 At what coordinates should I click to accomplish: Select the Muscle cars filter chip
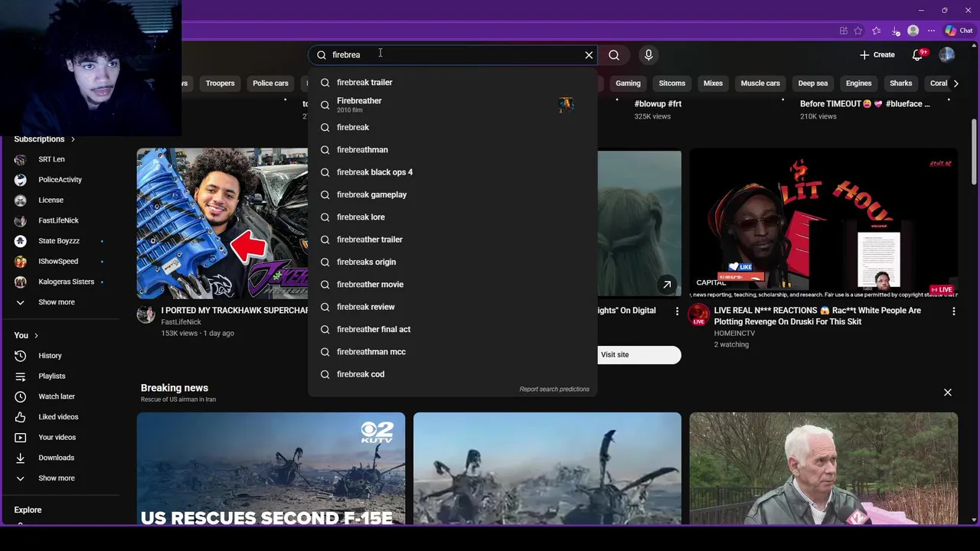[x=760, y=83]
